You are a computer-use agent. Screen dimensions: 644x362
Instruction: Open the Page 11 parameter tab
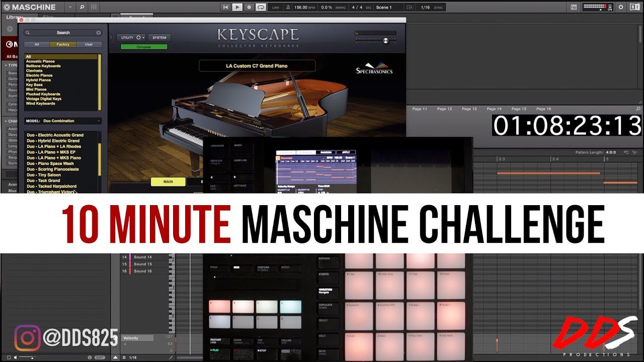coord(420,109)
